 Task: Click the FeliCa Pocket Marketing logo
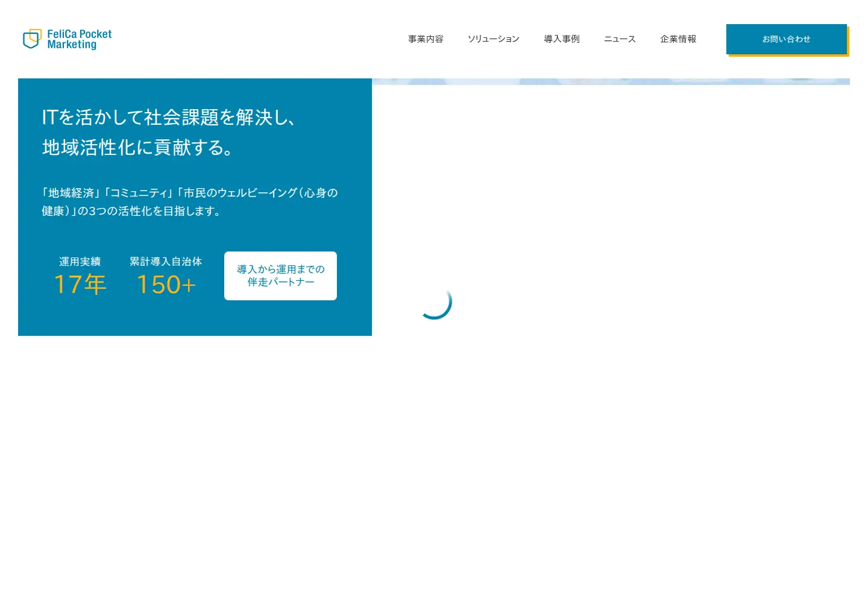(x=67, y=39)
